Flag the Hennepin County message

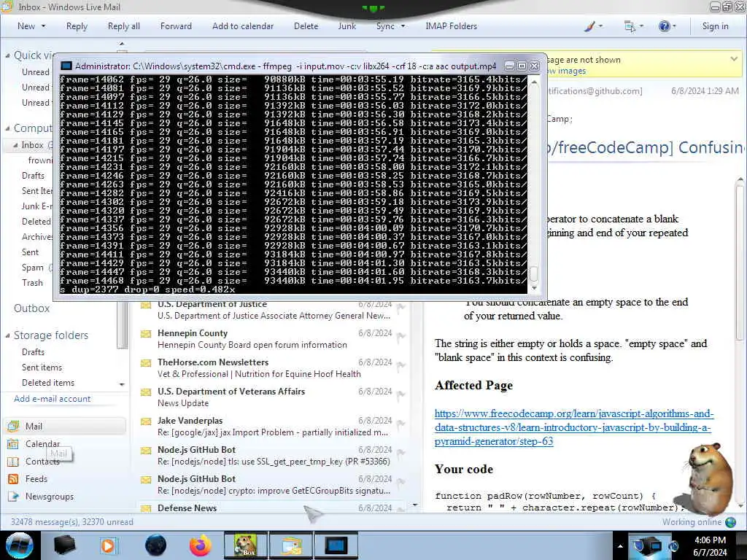tap(401, 336)
